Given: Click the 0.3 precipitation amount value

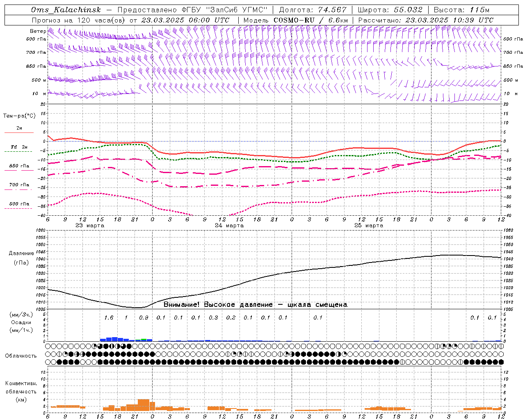Looking at the screenshot, I should (213, 317).
